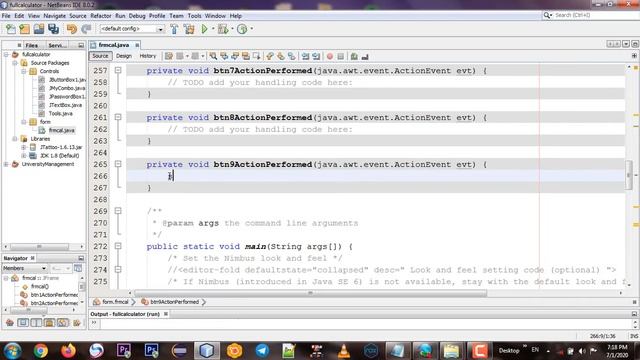Close the frmcal.java editor tab
This screenshot has height=360, width=640.
coord(137,45)
